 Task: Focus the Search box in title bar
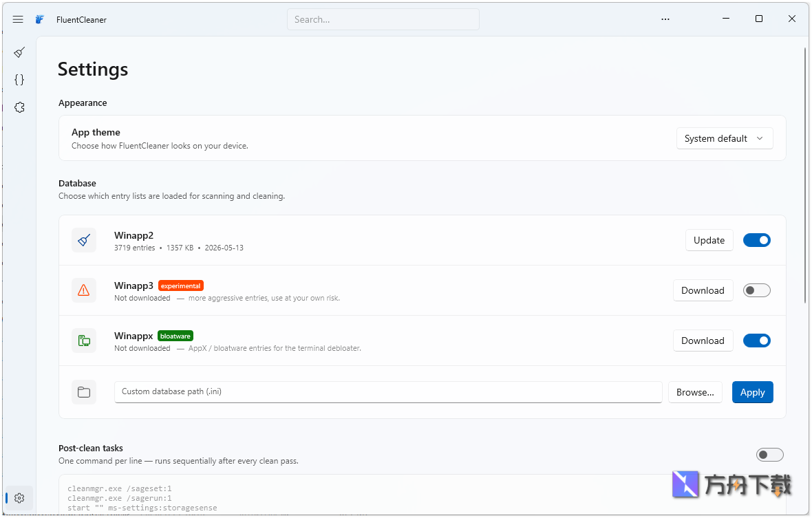coord(383,19)
